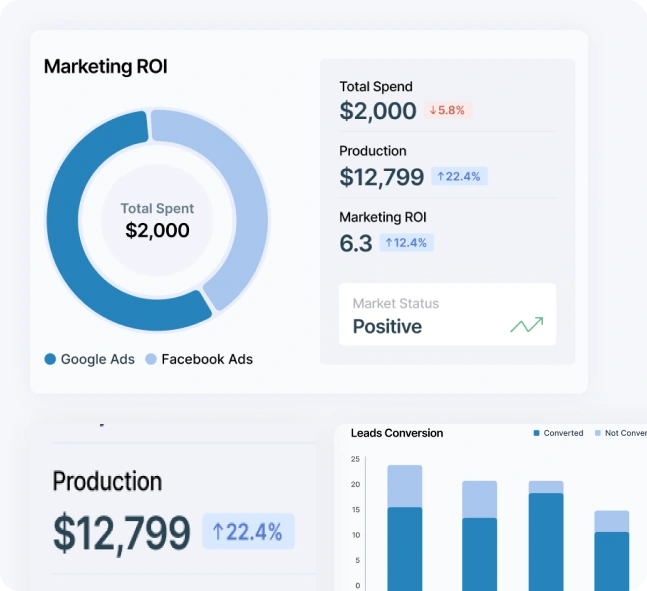
Task: Click the Leads Conversion chart title
Action: pyautogui.click(x=397, y=433)
